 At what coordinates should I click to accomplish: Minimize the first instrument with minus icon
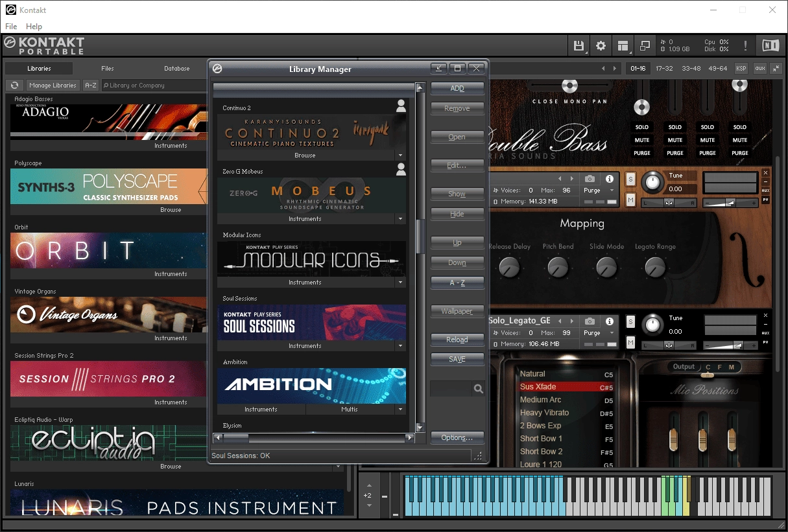(x=765, y=181)
